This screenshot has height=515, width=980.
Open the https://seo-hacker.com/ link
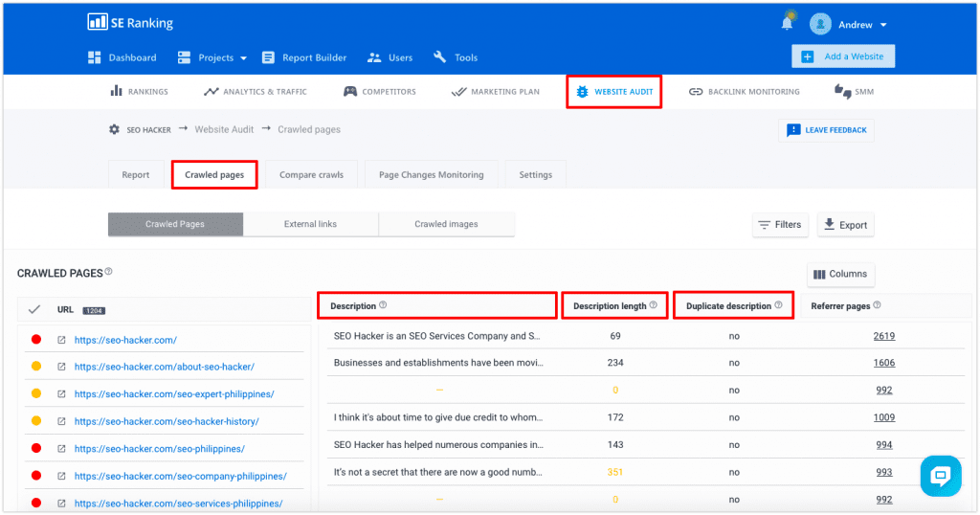pyautogui.click(x=125, y=340)
